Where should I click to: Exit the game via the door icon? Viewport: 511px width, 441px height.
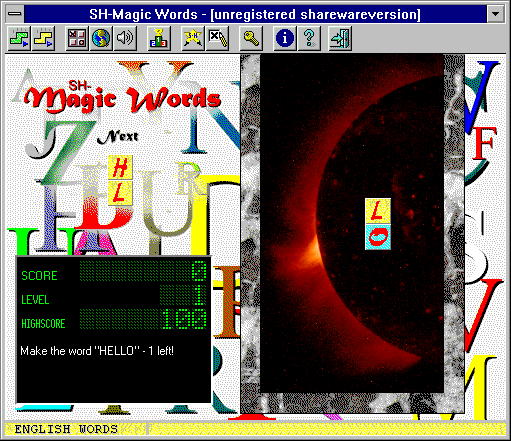pos(340,39)
